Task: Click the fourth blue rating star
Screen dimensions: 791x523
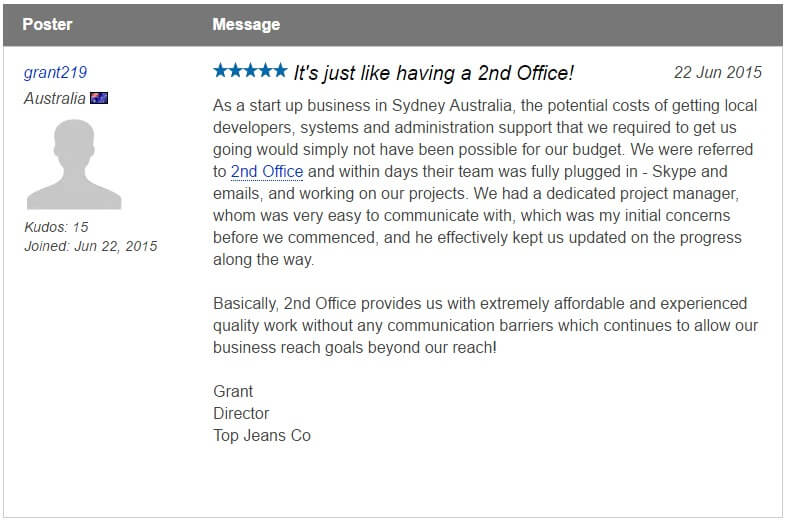Action: tap(265, 71)
